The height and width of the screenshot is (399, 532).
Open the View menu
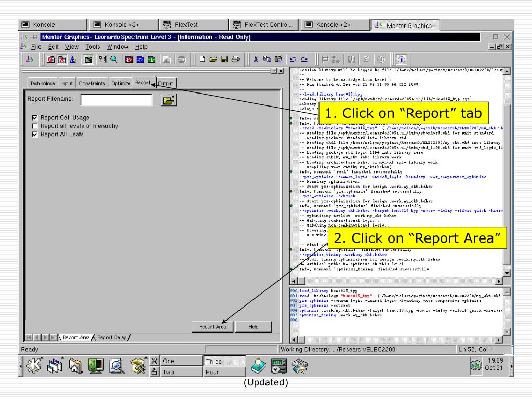(72, 47)
